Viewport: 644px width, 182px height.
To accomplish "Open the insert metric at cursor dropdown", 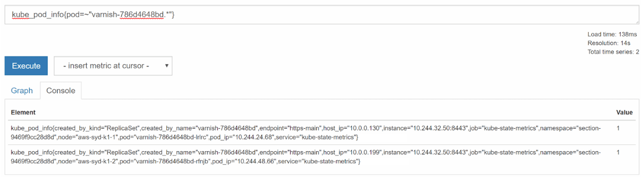I will point(113,66).
